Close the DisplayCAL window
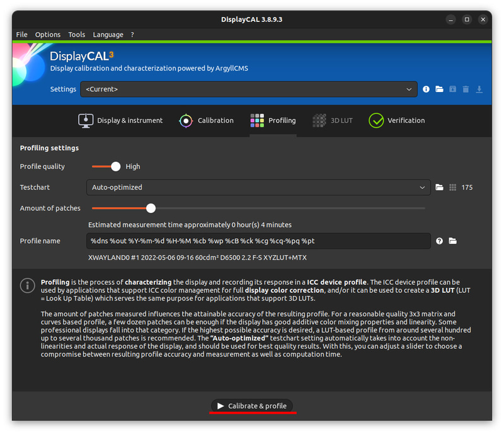 click(x=483, y=20)
